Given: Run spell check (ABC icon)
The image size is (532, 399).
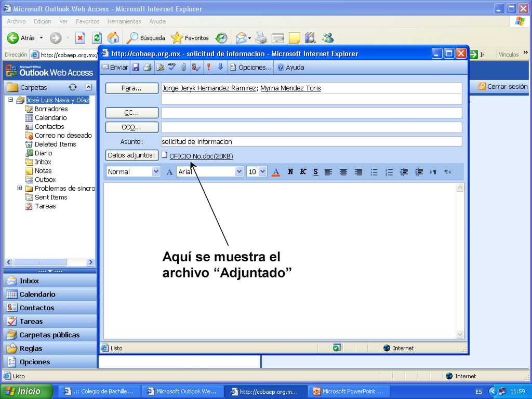Looking at the screenshot, I should [172, 67].
